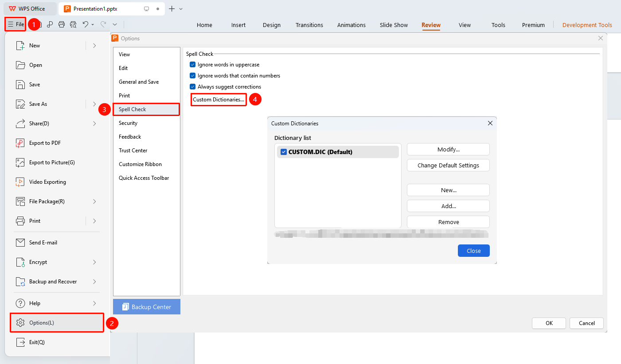This screenshot has width=621, height=364.
Task: Expand the Encrypt submenu arrow
Action: [x=94, y=262]
